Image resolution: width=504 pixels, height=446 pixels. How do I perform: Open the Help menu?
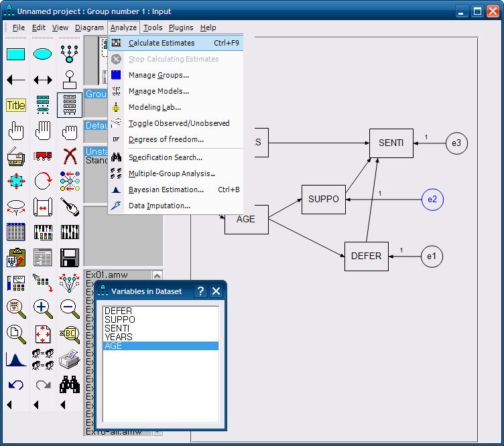[208, 27]
